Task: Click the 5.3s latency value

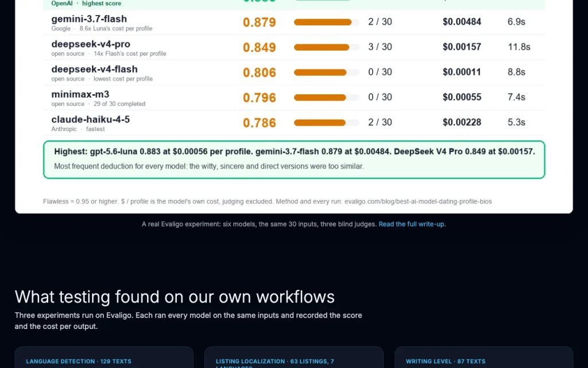Action: (516, 122)
